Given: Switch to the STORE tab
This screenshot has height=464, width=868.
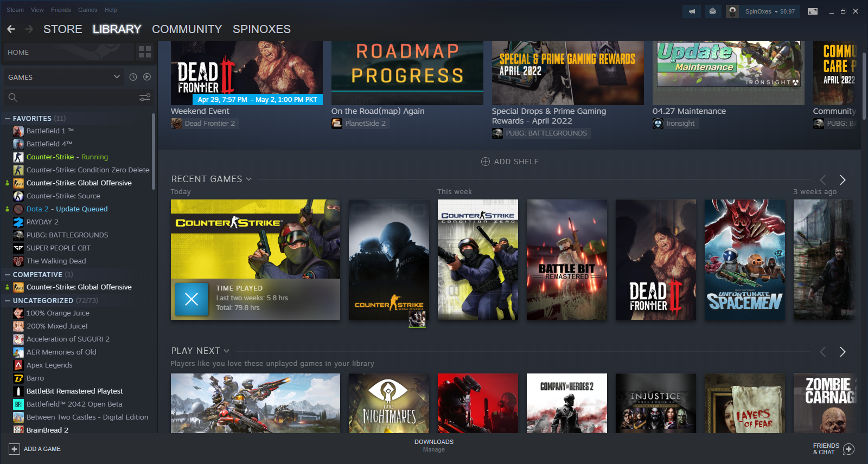Looking at the screenshot, I should click(63, 29).
